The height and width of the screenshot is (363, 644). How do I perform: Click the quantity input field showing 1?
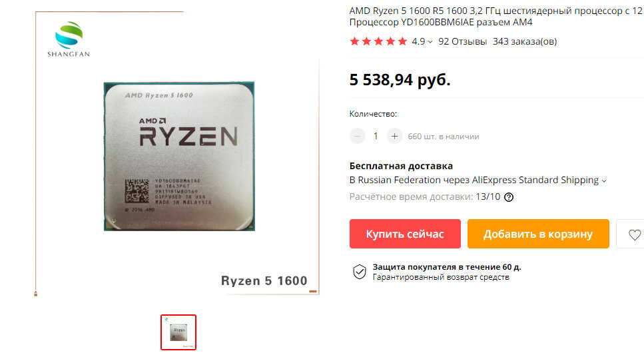click(376, 137)
